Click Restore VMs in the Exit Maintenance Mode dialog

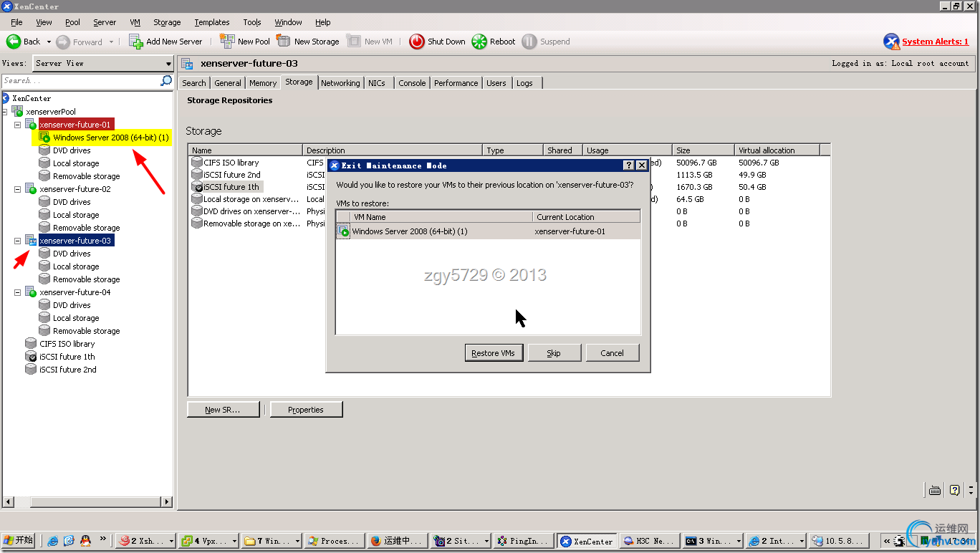[494, 353]
